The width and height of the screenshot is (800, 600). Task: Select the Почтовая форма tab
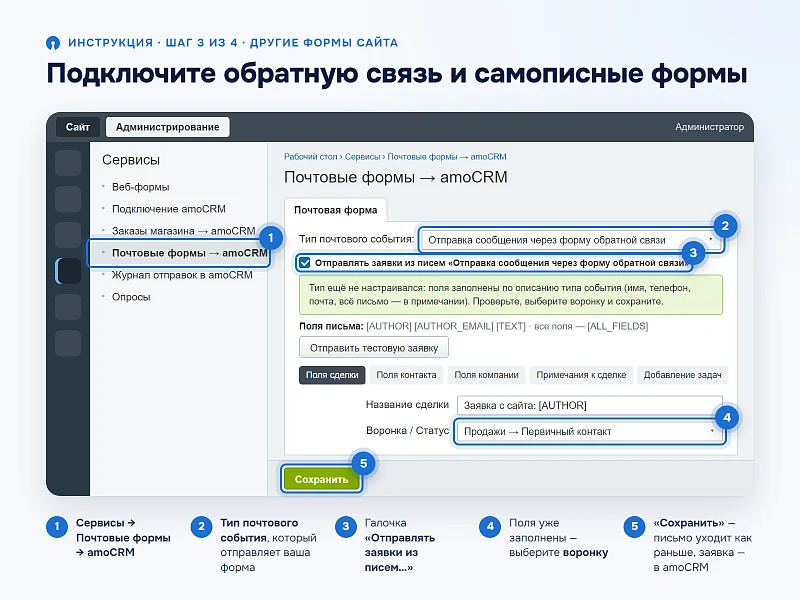tap(336, 210)
